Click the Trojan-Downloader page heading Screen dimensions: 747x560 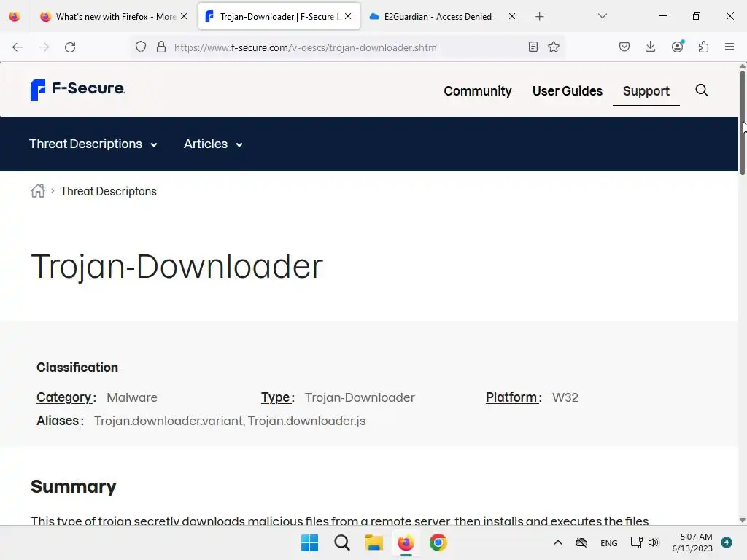177,265
